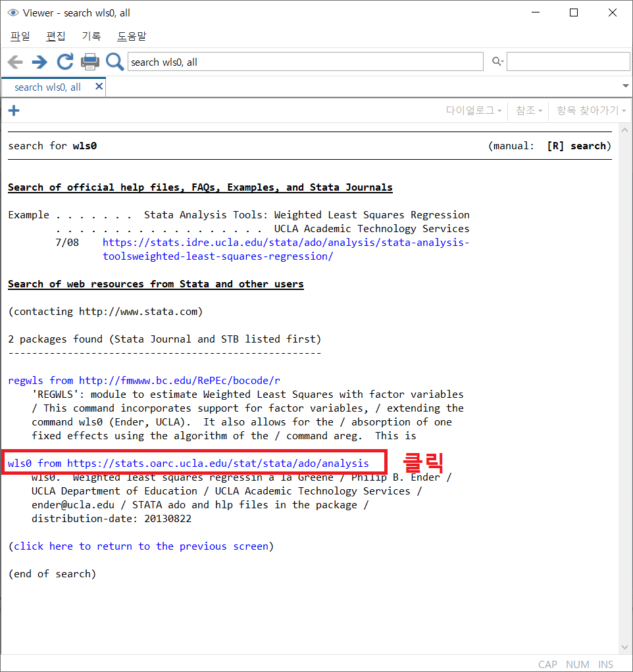Click the 'Search of official help files' heading
Image resolution: width=633 pixels, height=672 pixels.
pyautogui.click(x=200, y=187)
